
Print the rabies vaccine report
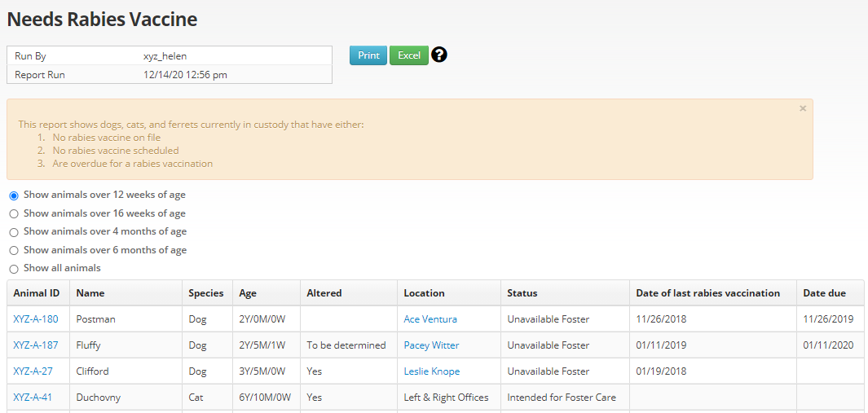(x=368, y=55)
